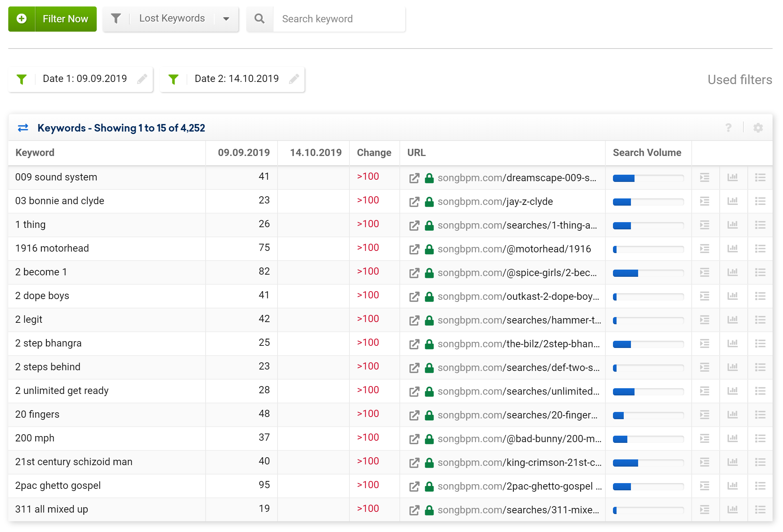The height and width of the screenshot is (532, 783).
Task: Open external link icon for 03 bonnie and clyde
Action: [x=414, y=202]
